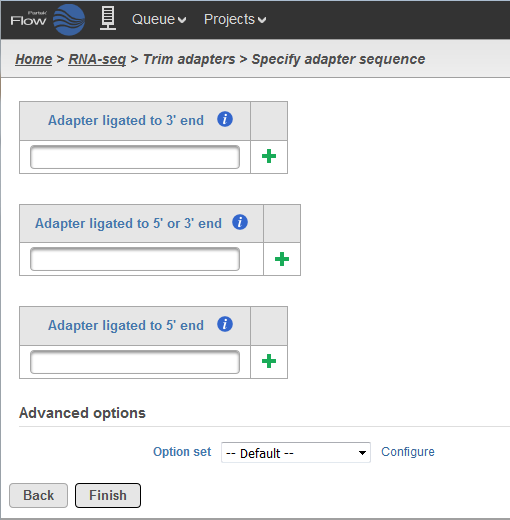
Task: Open the server status icon
Action: tap(108, 19)
